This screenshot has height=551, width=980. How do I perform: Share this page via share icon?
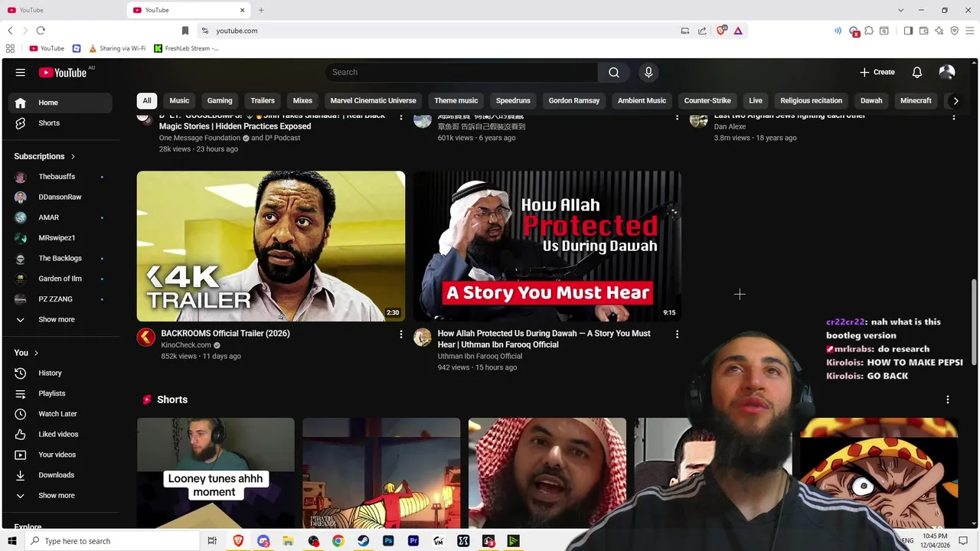(x=702, y=31)
